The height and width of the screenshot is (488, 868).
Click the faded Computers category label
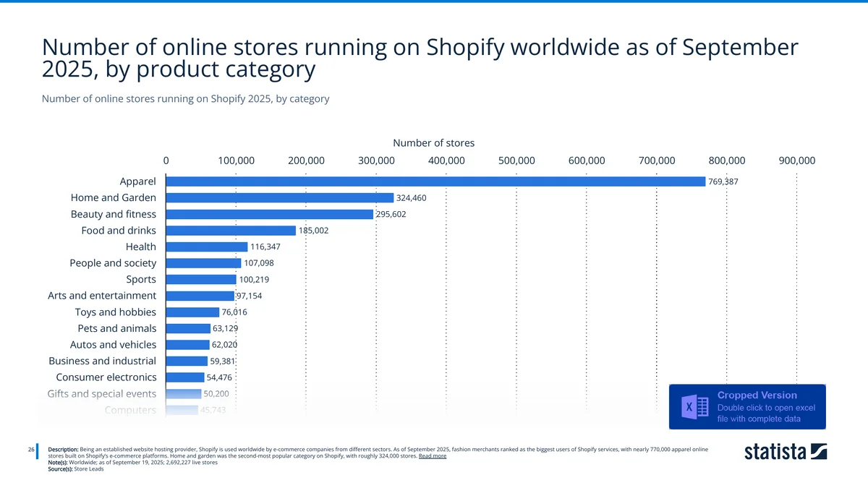(130, 410)
